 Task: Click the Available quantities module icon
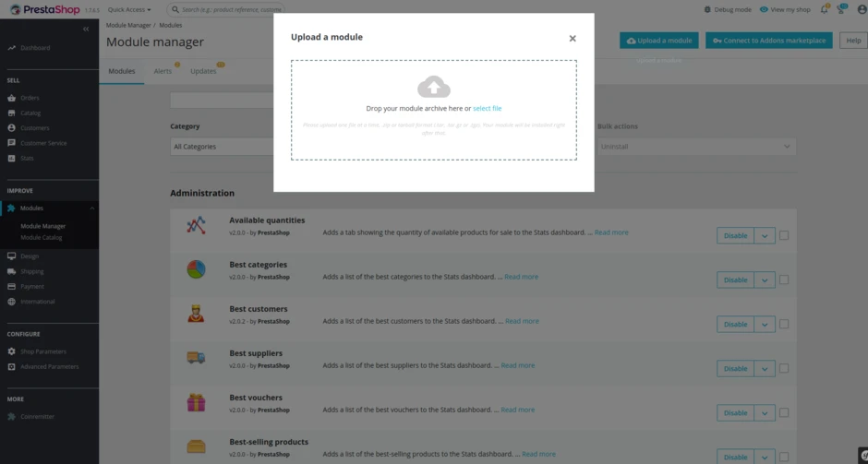(x=196, y=225)
